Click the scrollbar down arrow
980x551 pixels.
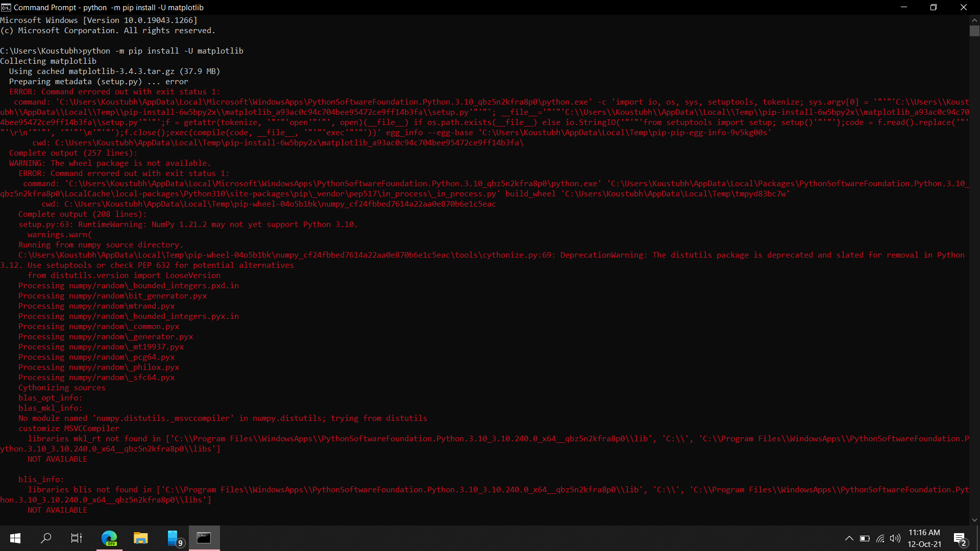pyautogui.click(x=974, y=520)
